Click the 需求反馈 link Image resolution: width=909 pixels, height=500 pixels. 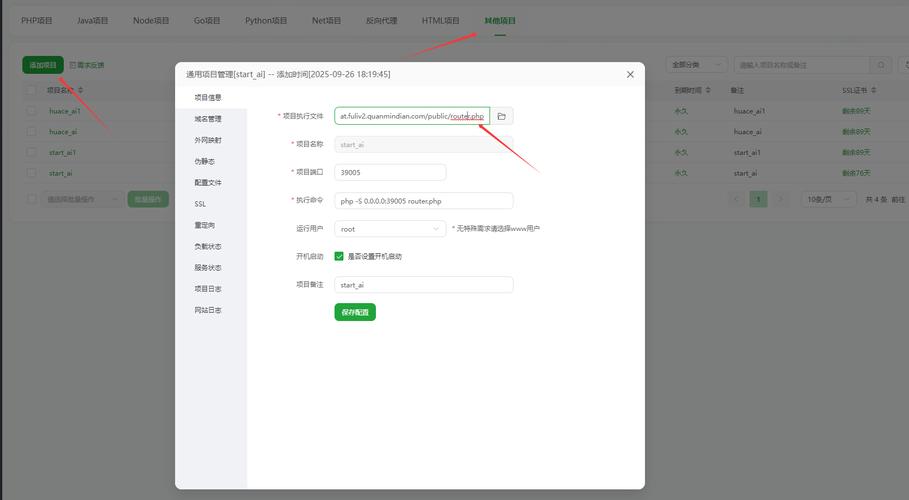(87, 65)
